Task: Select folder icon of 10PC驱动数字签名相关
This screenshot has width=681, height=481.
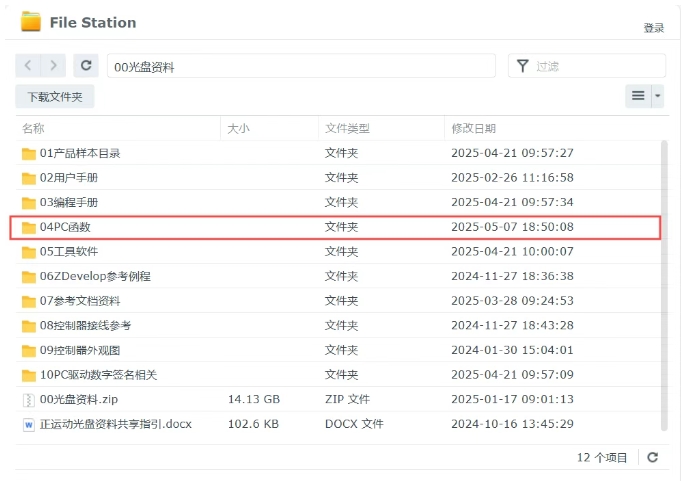Action: [x=29, y=375]
